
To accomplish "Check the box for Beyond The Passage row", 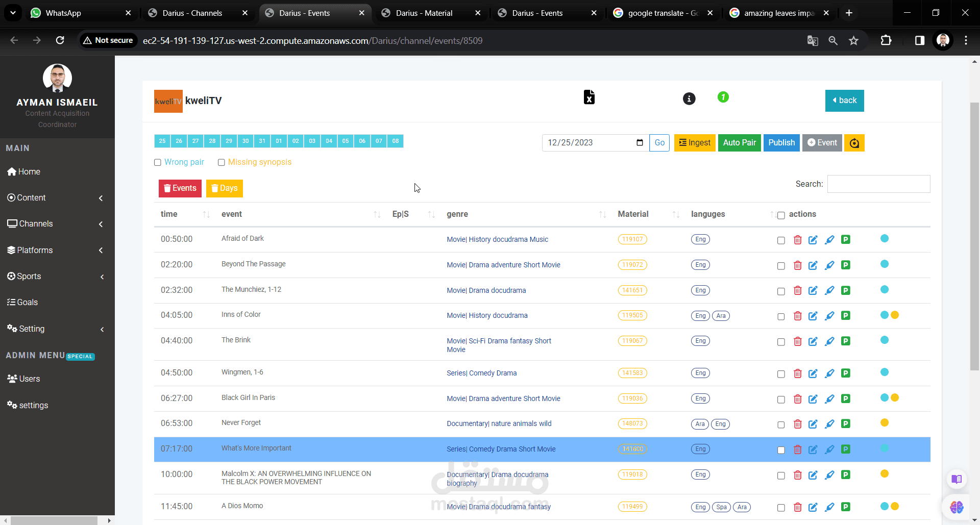I will click(781, 266).
